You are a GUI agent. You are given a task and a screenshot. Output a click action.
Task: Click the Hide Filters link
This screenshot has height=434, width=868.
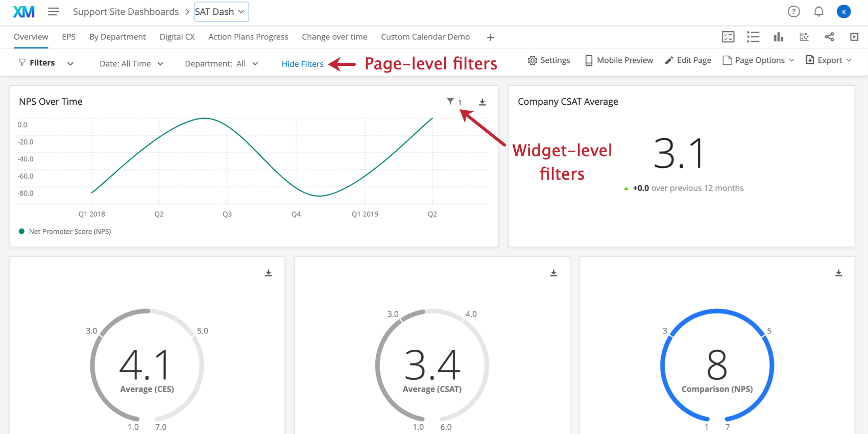pyautogui.click(x=303, y=64)
